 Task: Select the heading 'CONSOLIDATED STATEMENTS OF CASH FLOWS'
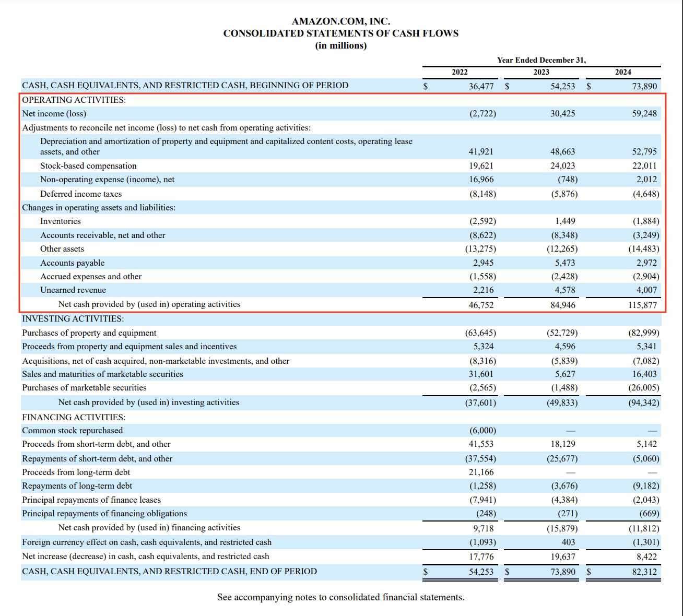[341, 33]
